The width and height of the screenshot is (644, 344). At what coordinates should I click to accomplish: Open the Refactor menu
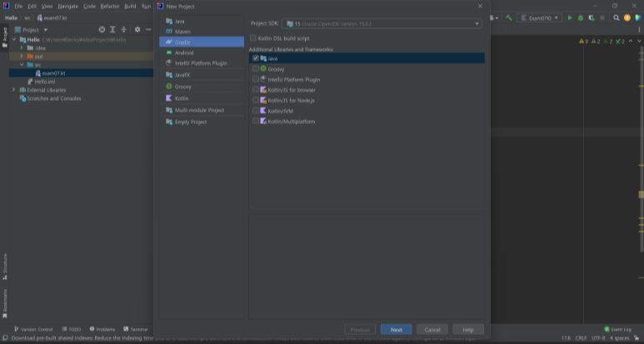[110, 6]
